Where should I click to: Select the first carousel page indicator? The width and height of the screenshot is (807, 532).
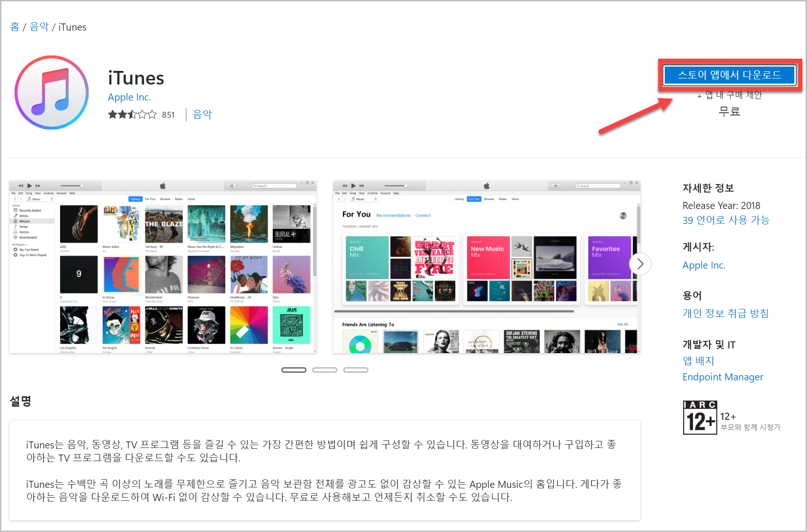point(294,370)
